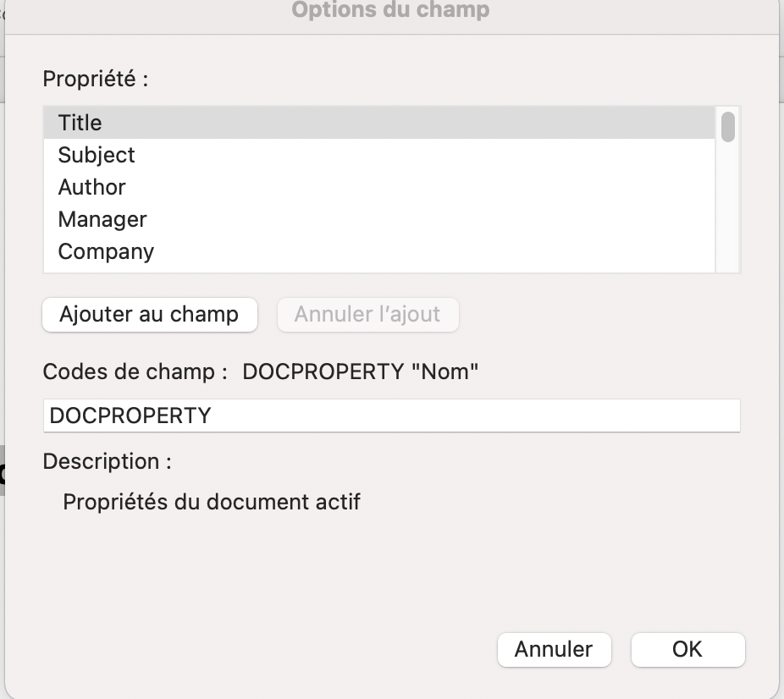The height and width of the screenshot is (699, 784).
Task: Choose Author from the property list
Action: [x=91, y=187]
